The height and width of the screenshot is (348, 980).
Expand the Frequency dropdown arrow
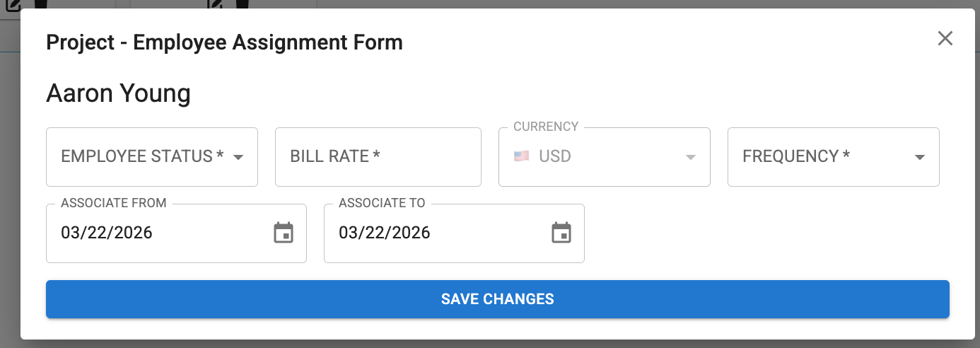pyautogui.click(x=920, y=157)
